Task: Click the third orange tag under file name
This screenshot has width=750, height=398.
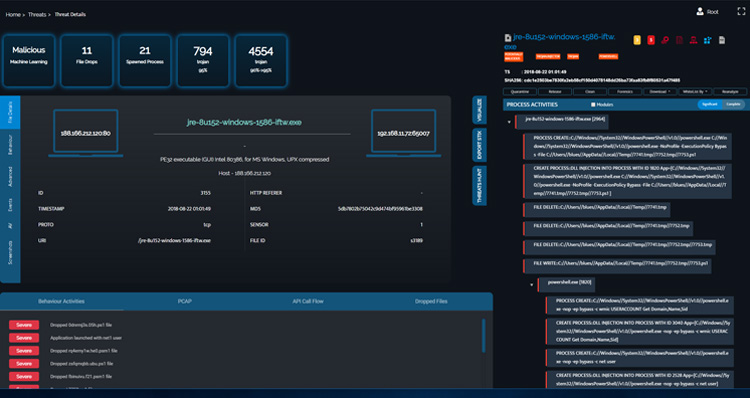Action: (573, 56)
